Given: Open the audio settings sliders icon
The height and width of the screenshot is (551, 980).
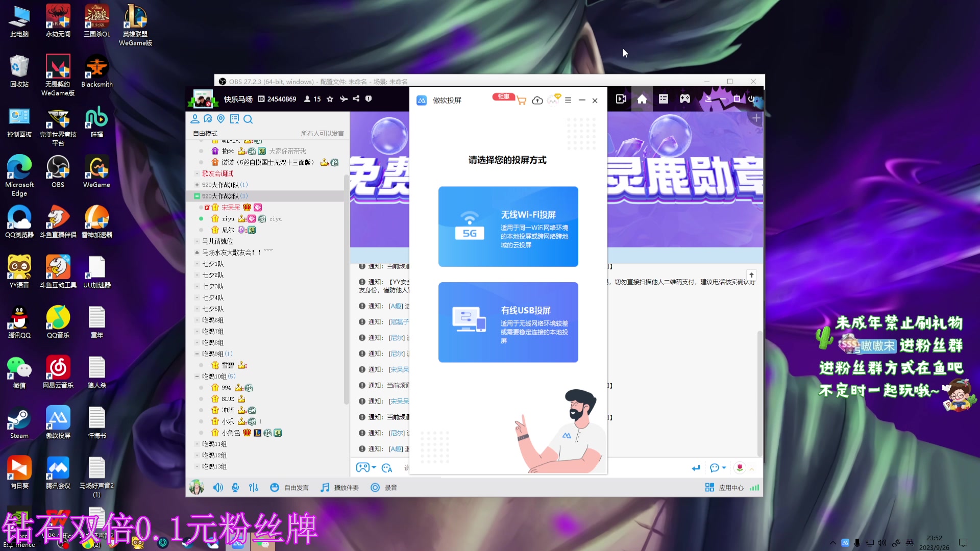Looking at the screenshot, I should pos(254,487).
